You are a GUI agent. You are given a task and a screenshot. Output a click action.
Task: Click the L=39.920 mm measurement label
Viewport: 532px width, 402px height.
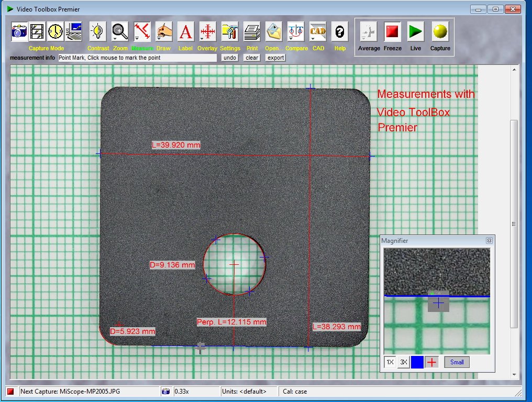click(x=176, y=145)
